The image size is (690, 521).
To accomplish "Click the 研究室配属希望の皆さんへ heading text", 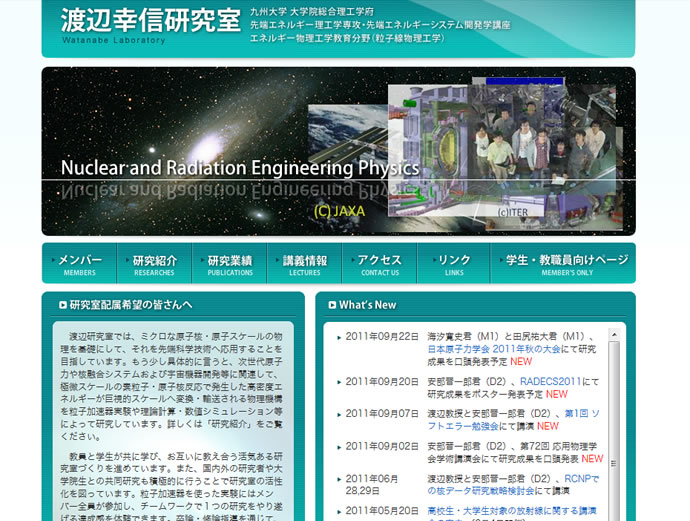I will coord(131,305).
